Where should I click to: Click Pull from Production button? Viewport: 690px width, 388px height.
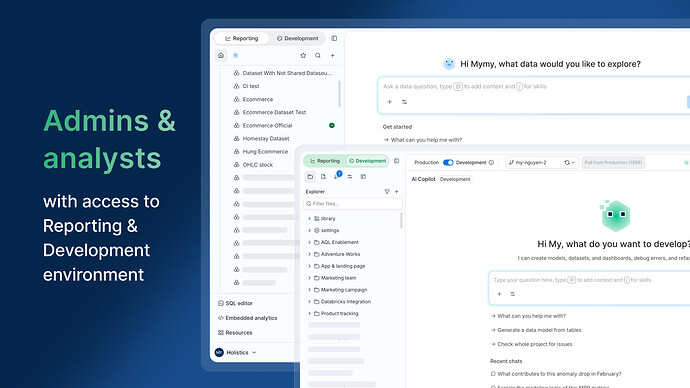coord(613,162)
